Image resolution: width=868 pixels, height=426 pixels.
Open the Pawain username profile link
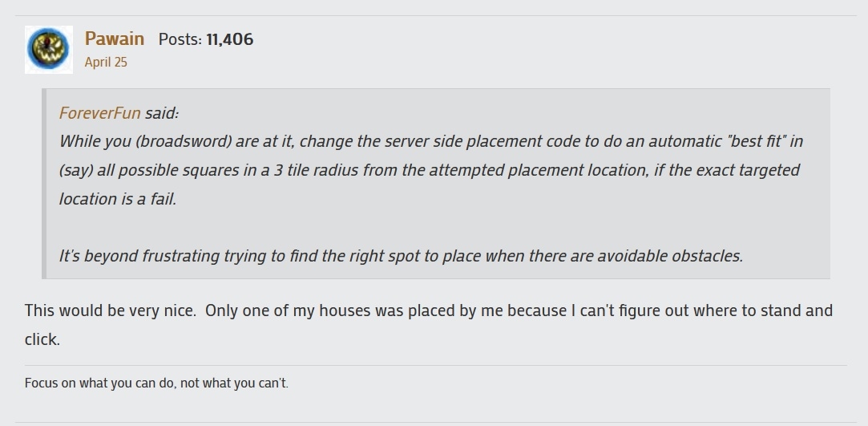pyautogui.click(x=115, y=39)
